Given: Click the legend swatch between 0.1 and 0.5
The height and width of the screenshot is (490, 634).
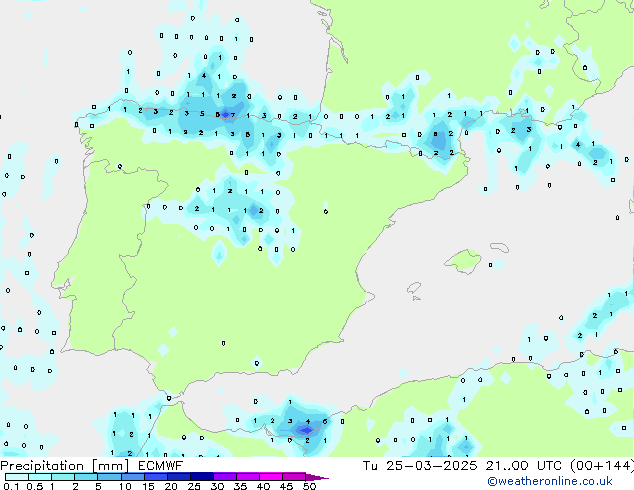Looking at the screenshot, I should pyautogui.click(x=17, y=477).
